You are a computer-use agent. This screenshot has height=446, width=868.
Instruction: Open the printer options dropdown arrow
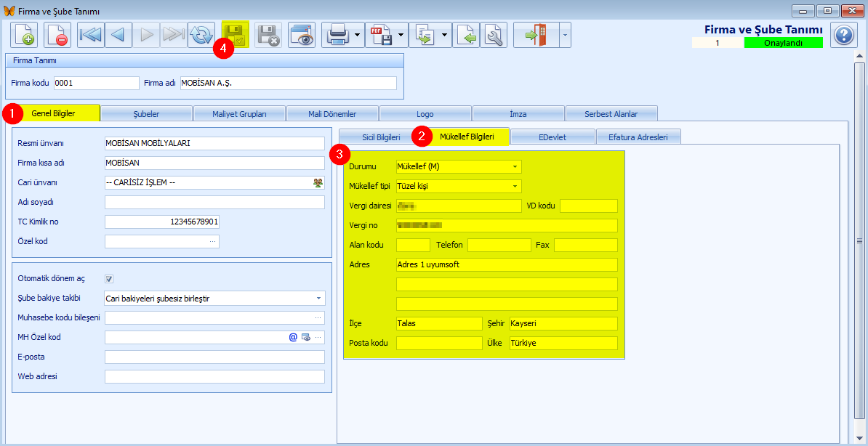(x=358, y=36)
